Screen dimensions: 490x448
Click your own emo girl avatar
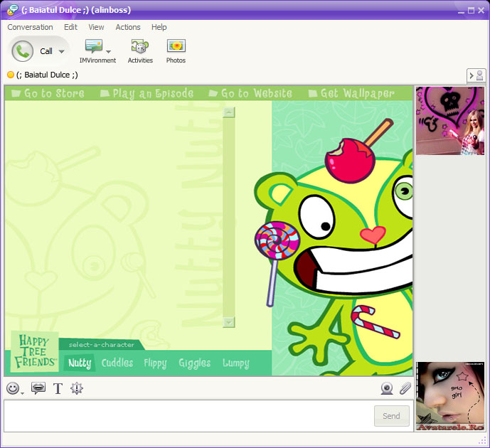[x=450, y=397]
